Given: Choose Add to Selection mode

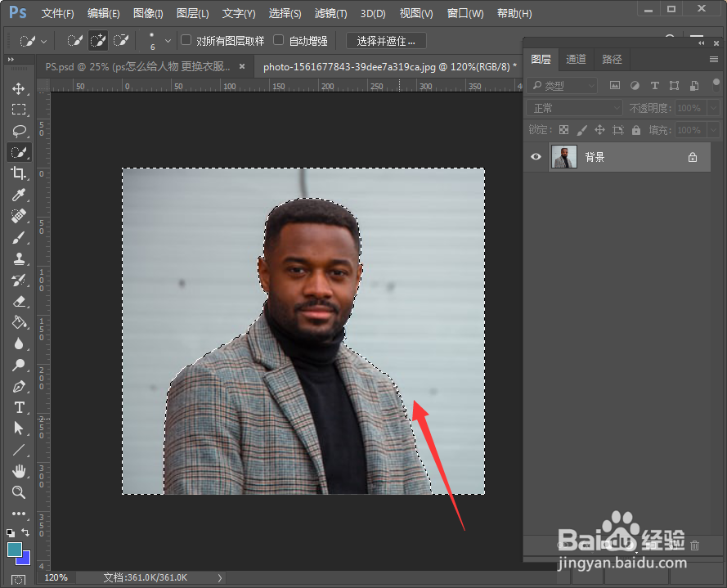Looking at the screenshot, I should (x=98, y=41).
